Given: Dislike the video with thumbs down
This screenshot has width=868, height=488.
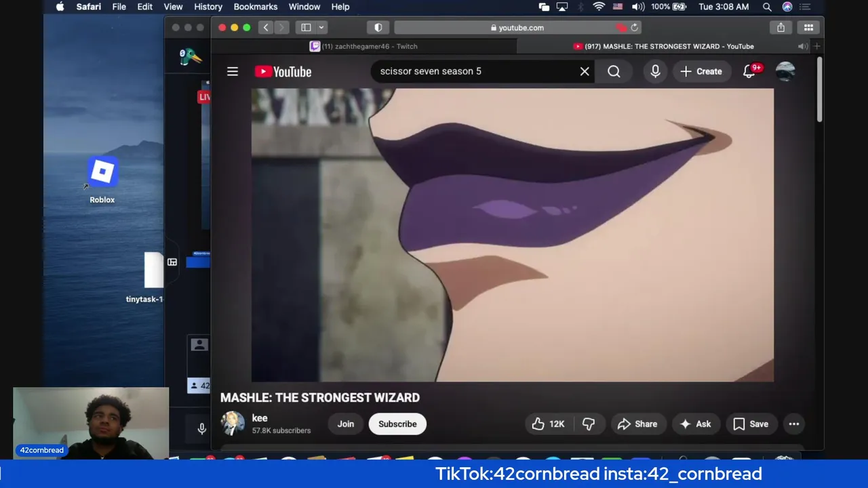Looking at the screenshot, I should (x=589, y=424).
